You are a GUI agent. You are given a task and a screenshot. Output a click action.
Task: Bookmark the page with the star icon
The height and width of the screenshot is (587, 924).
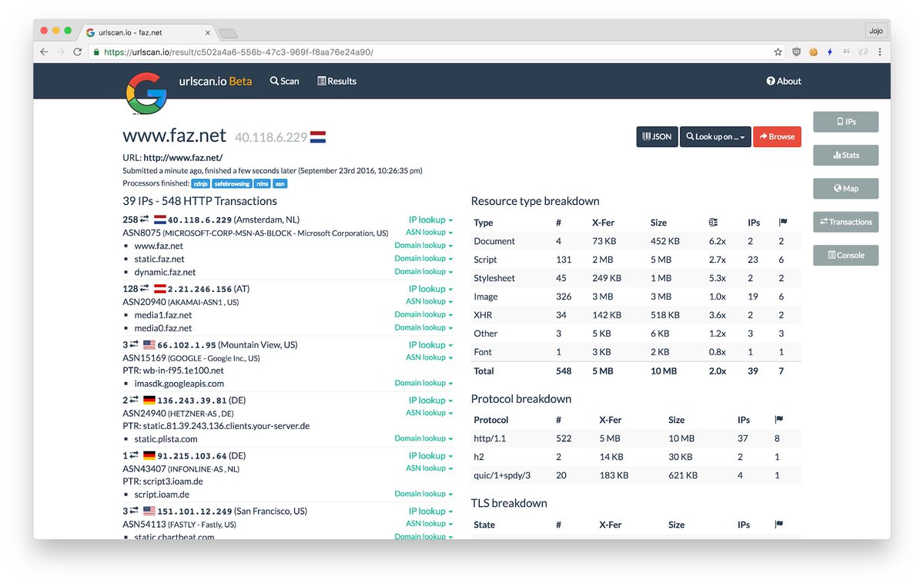778,51
